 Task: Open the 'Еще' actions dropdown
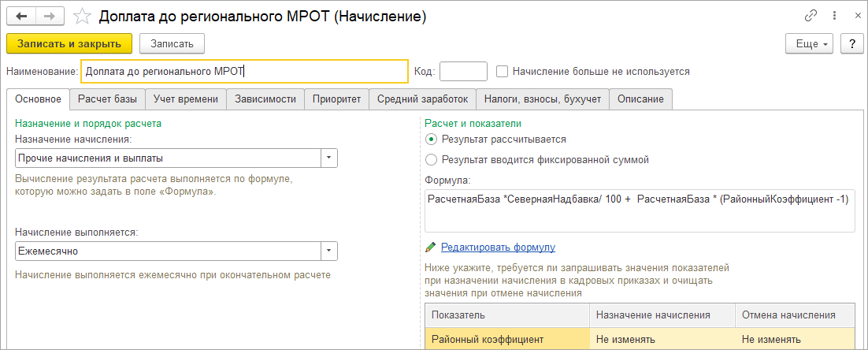809,43
